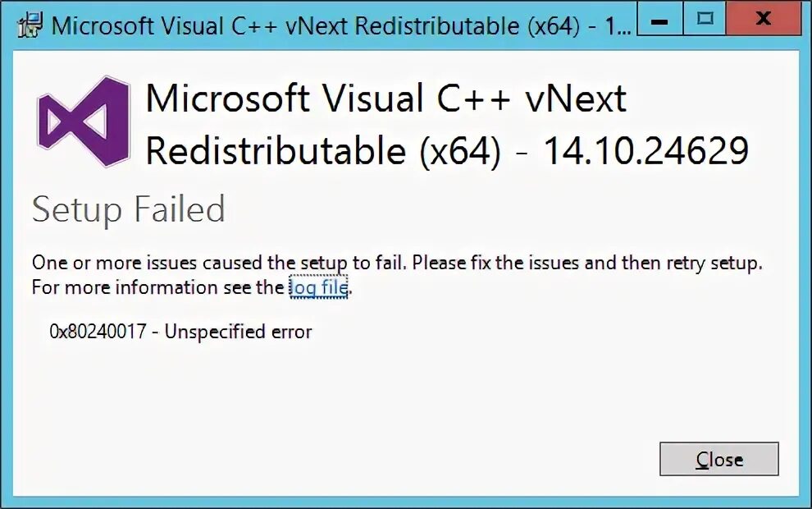Screen dimensions: 812x509
Task: Click the 'Unspecified error' description
Action: 238,332
